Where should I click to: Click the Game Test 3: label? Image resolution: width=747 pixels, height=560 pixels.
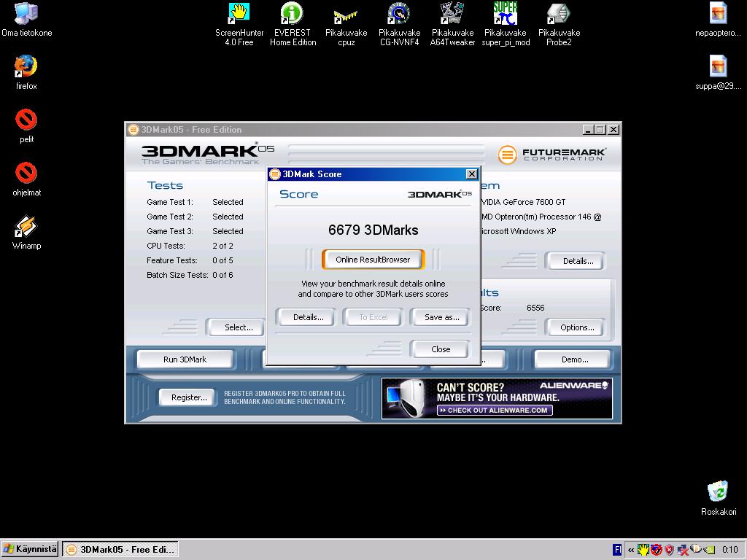(x=169, y=231)
